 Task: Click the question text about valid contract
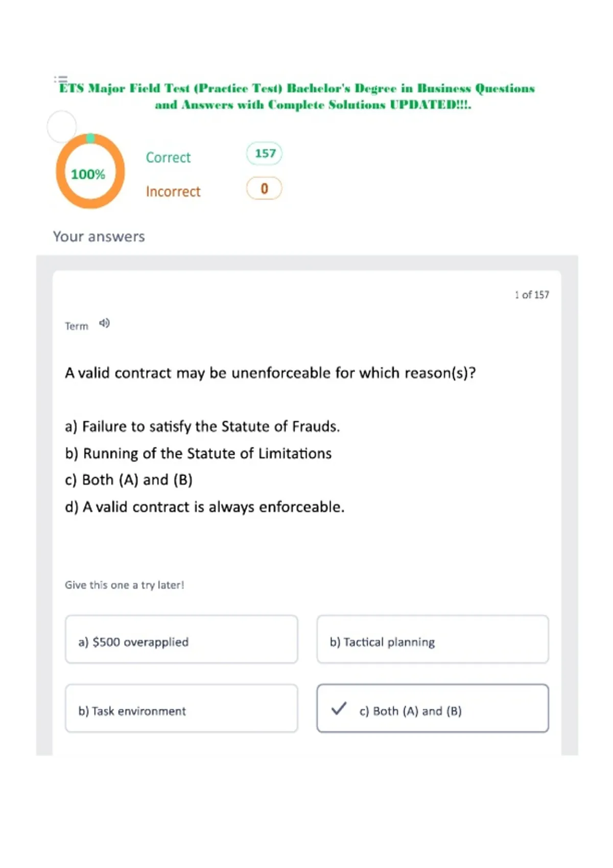point(270,373)
